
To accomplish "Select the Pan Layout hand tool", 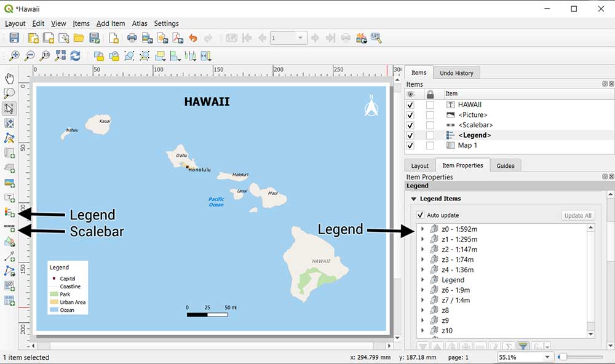I will pos(9,79).
